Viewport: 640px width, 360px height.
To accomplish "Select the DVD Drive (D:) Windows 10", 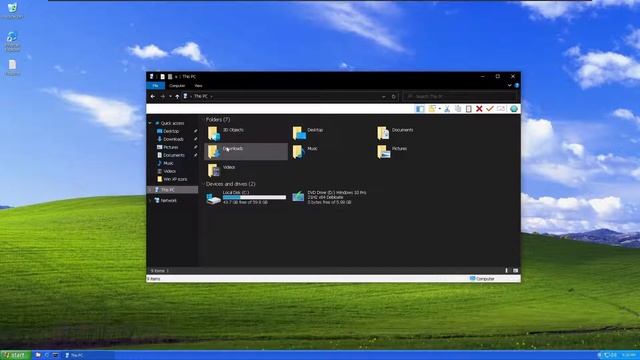I will (x=329, y=197).
